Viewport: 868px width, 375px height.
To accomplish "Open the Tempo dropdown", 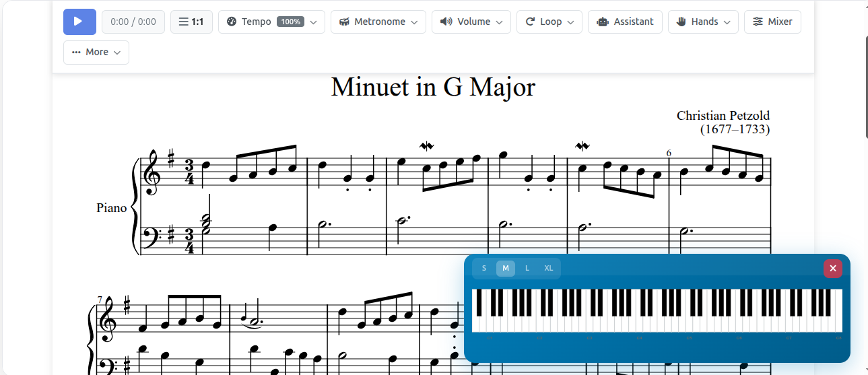I will [271, 22].
